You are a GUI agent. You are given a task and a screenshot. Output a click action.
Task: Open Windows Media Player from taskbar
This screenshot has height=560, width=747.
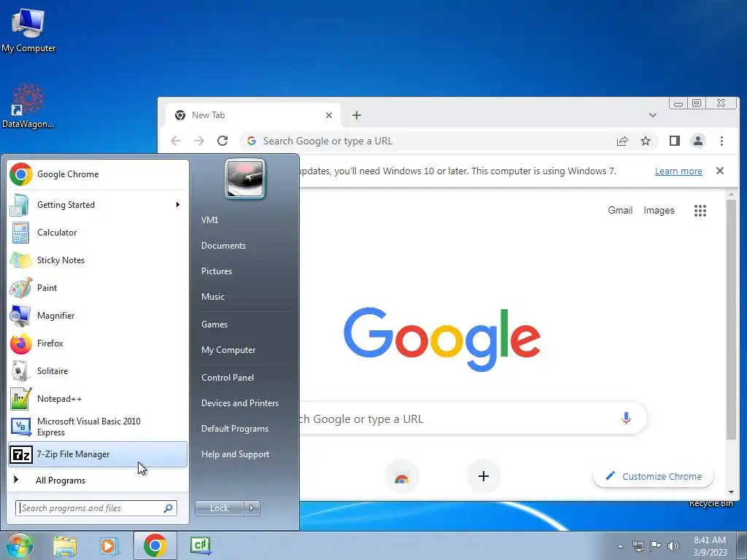pyautogui.click(x=109, y=545)
